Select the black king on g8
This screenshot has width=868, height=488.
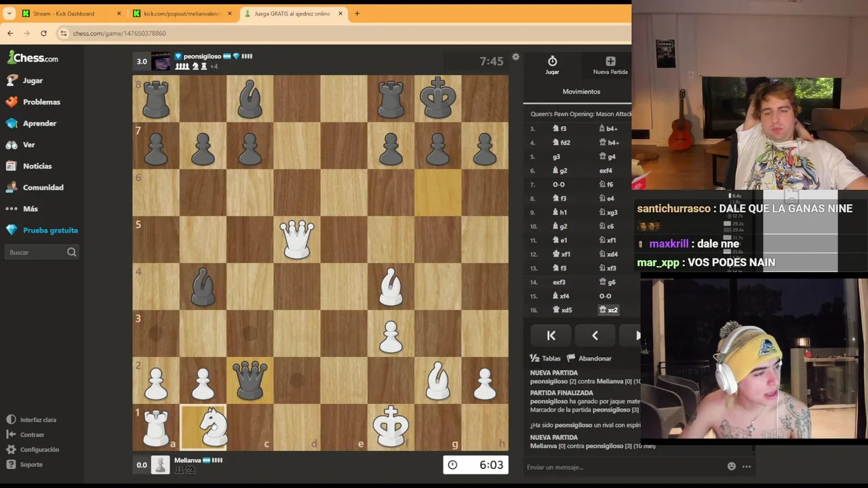[438, 98]
